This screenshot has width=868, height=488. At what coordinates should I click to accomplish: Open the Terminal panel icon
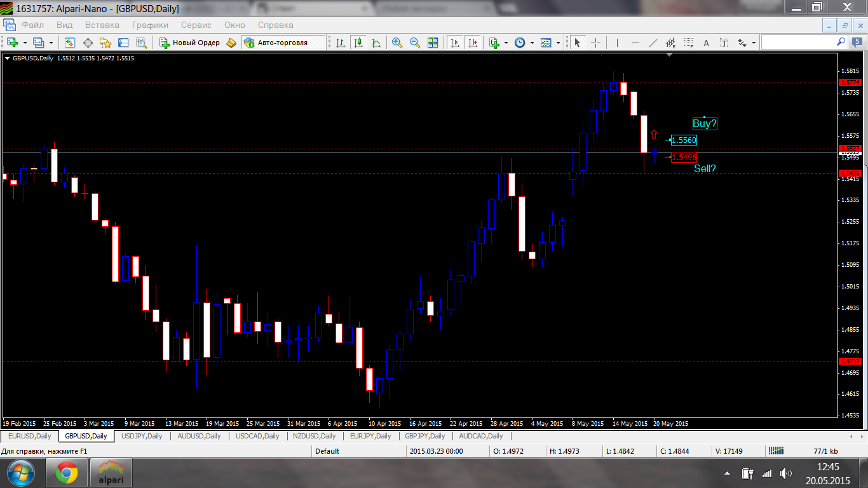pyautogui.click(x=123, y=43)
